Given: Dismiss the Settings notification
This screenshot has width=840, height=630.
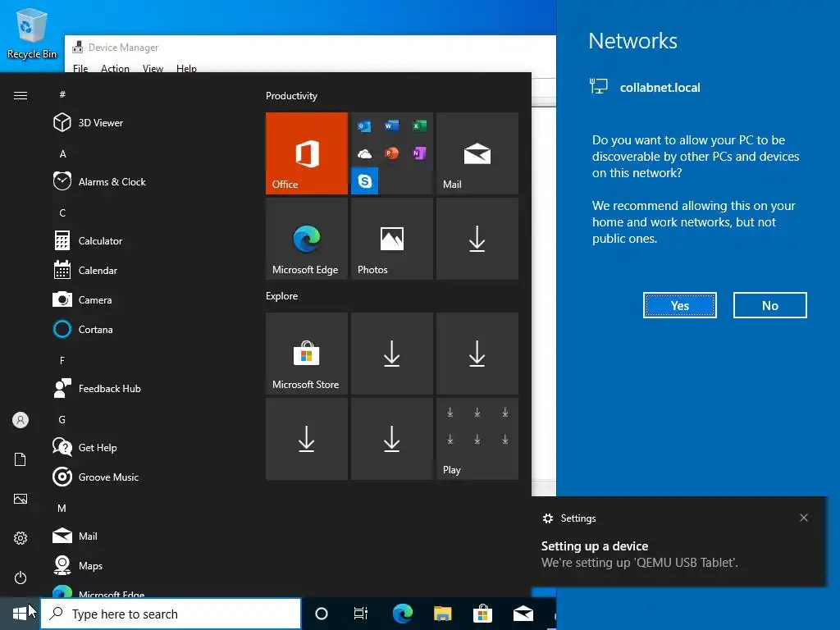Looking at the screenshot, I should click(804, 518).
